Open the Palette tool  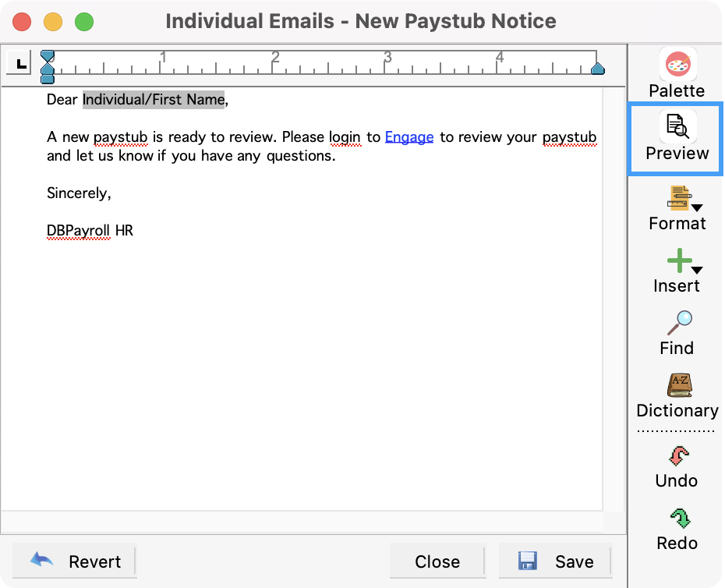pos(677,65)
